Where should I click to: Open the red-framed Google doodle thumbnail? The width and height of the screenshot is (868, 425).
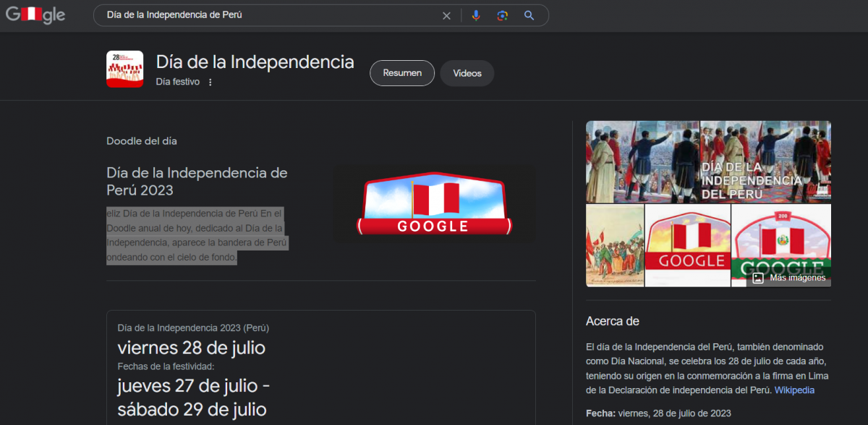click(687, 245)
